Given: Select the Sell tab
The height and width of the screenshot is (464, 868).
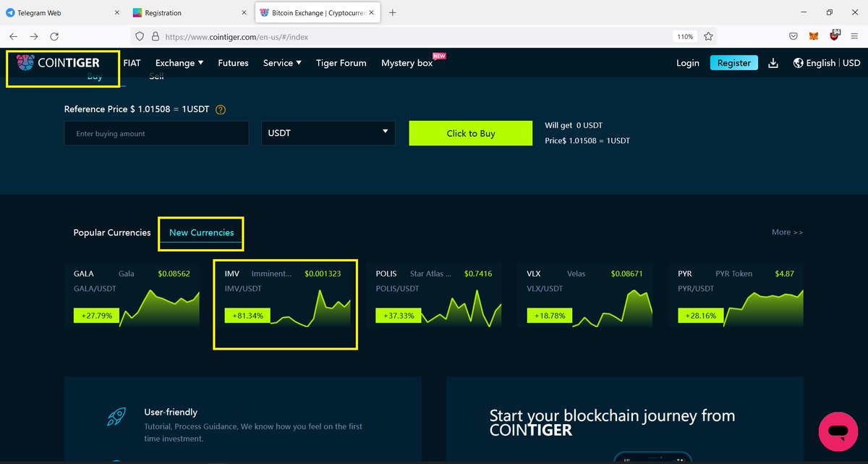Looking at the screenshot, I should (156, 76).
